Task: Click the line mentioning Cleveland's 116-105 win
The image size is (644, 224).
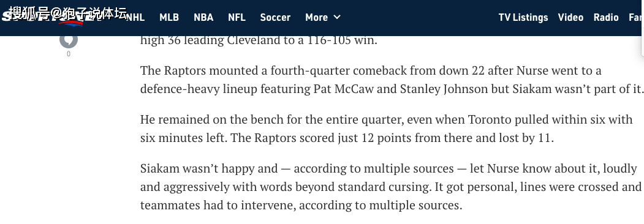Action: pos(259,40)
